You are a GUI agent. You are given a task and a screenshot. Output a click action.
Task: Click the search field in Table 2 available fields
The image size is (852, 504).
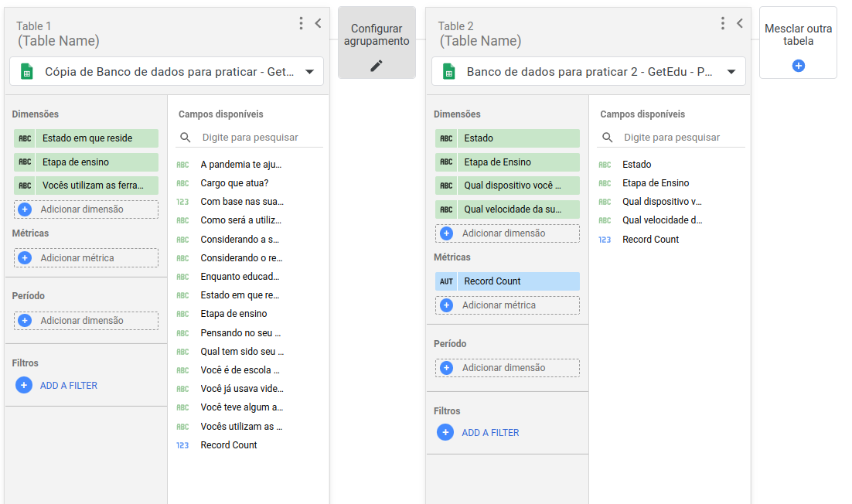click(x=680, y=138)
